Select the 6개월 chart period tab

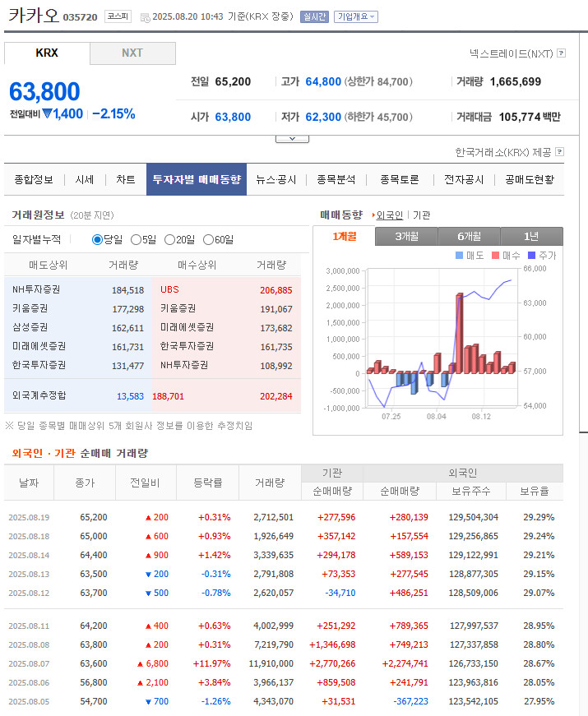coord(470,237)
